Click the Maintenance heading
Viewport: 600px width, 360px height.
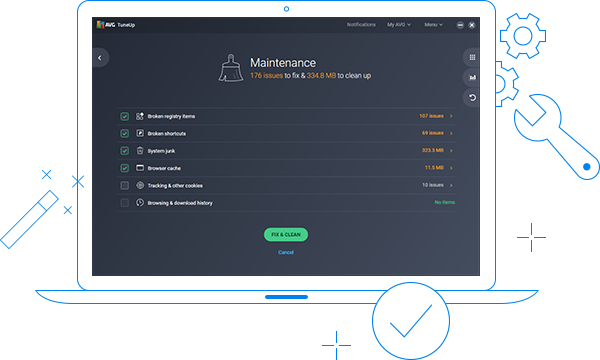(283, 63)
